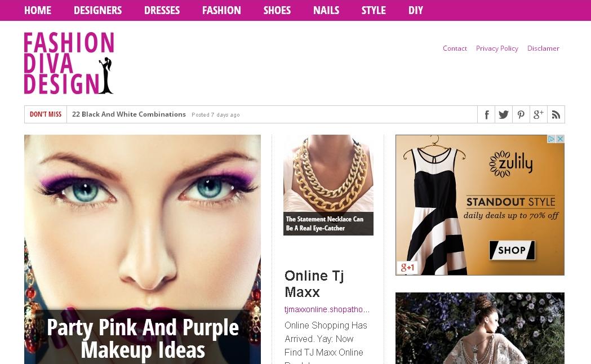Go to the DESIGNERS menu section
The image size is (591, 364).
click(97, 10)
